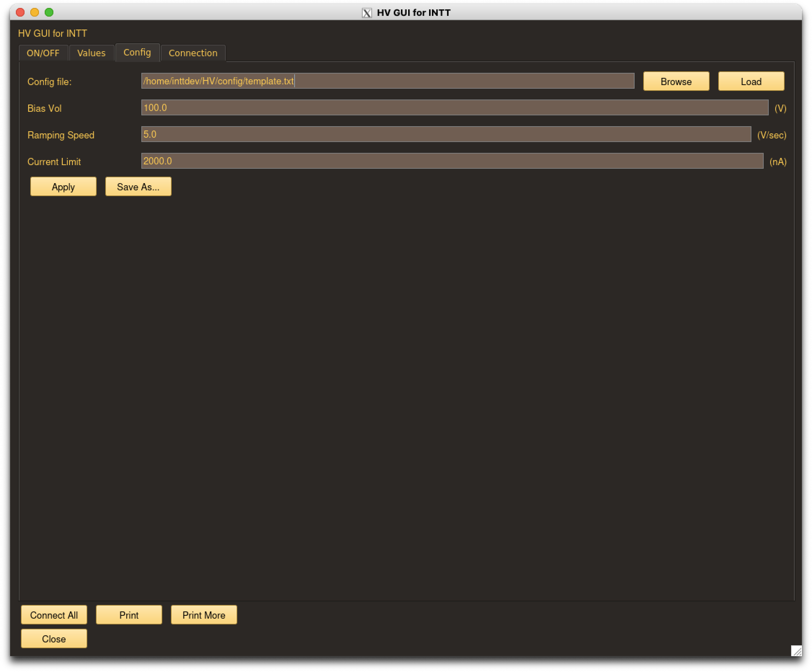
Task: Switch to the ON/OFF tab
Action: (43, 53)
